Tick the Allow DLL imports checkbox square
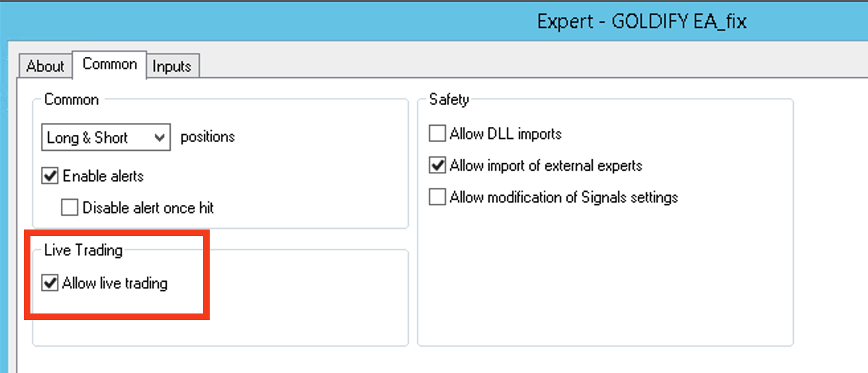The height and width of the screenshot is (373, 868). pyautogui.click(x=437, y=134)
